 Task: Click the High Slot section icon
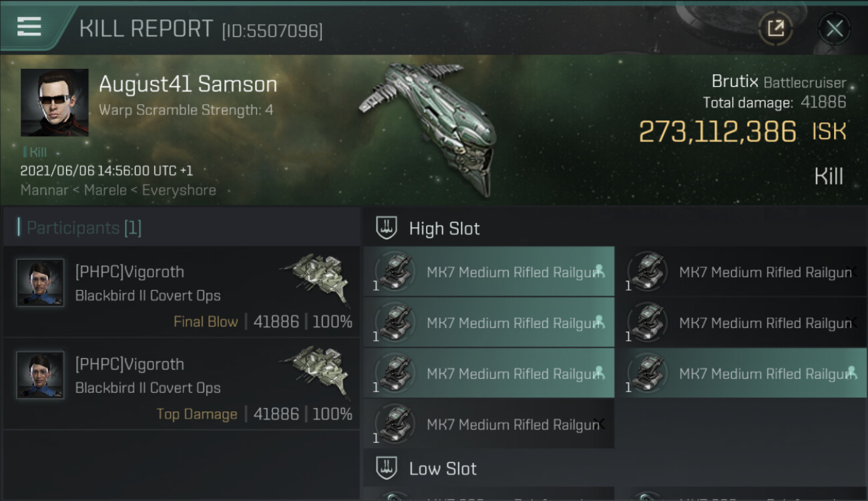pos(387,228)
